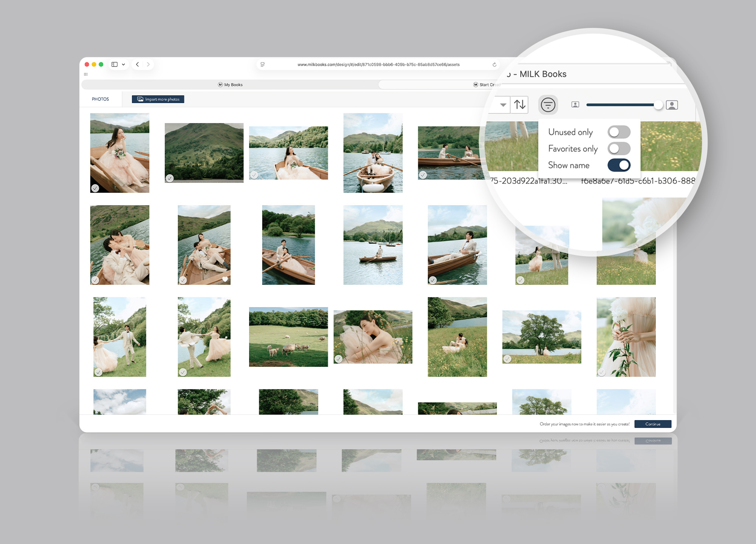Click the reader icon in address bar

[x=262, y=65]
